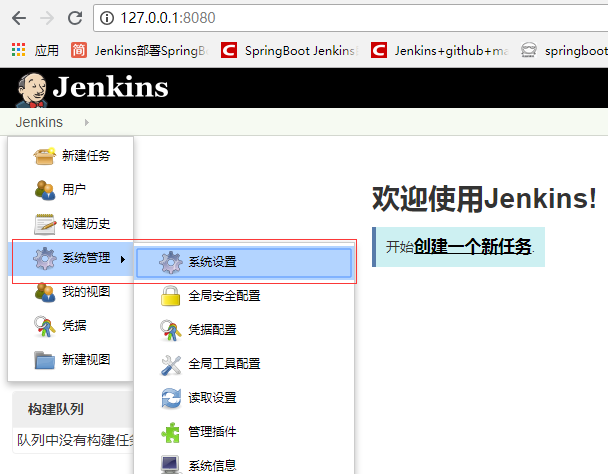Screen dimensions: 608x474
Task: Click the 创建一个新任务 link
Action: tap(472, 247)
